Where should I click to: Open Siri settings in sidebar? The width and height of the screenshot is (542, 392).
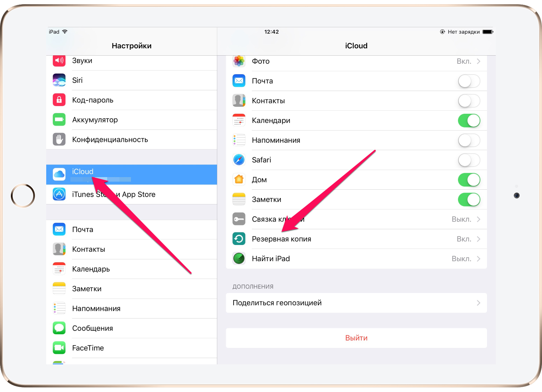132,80
